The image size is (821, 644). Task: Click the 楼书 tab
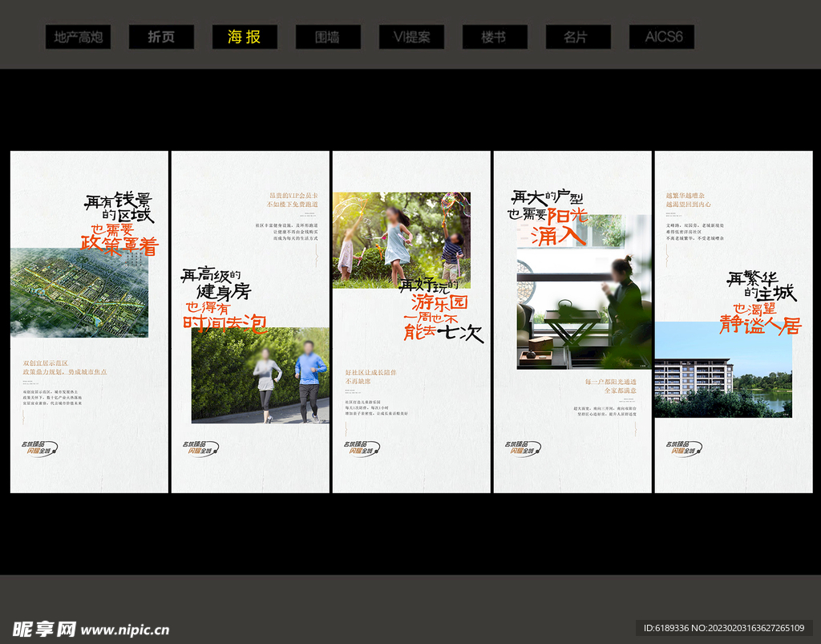coord(495,37)
